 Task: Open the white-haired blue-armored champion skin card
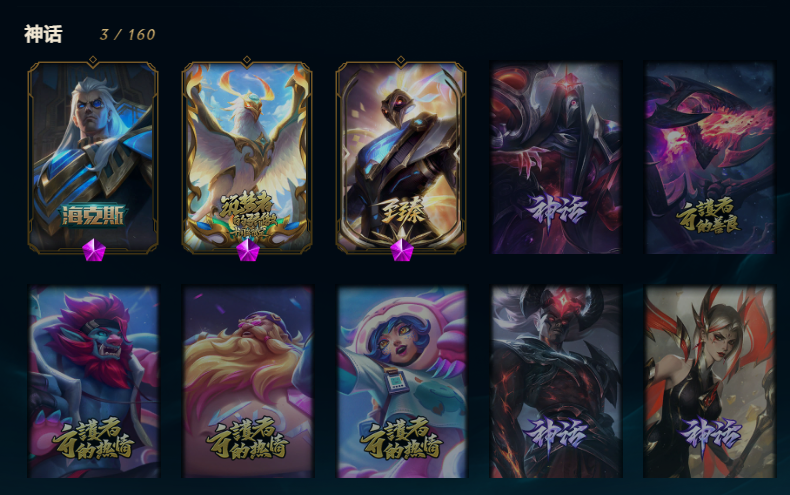tap(93, 158)
